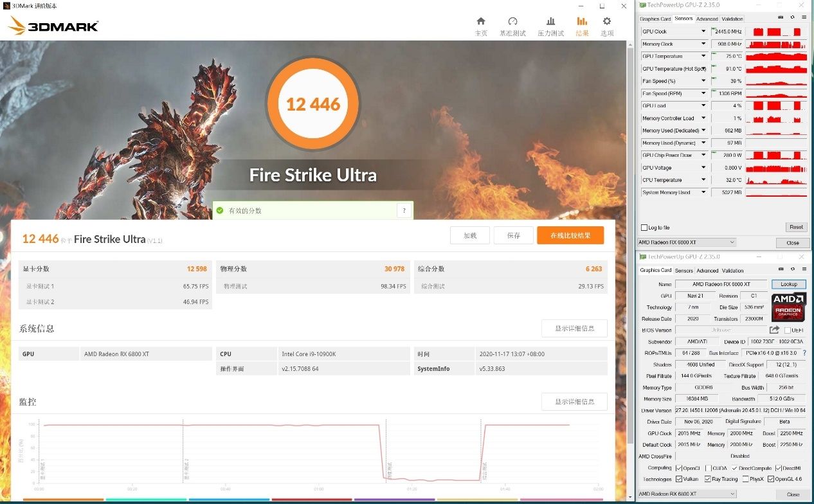Toggle the Ray Tracing checkbox

[x=708, y=479]
